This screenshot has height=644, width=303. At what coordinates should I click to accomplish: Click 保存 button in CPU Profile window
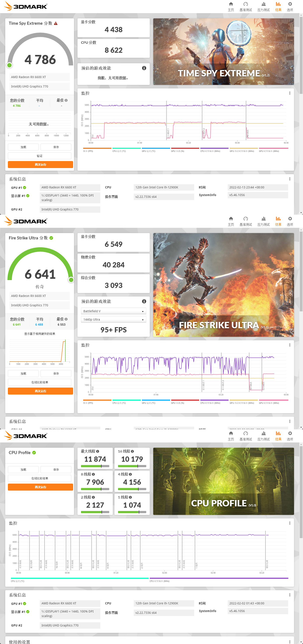pyautogui.click(x=56, y=470)
